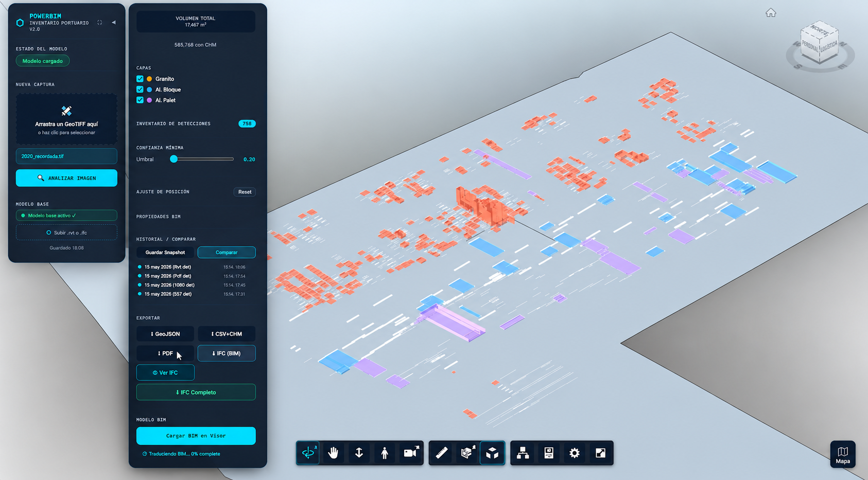Click Cargar BIM en Visor button
Viewport: 868px width, 480px height.
tap(196, 436)
